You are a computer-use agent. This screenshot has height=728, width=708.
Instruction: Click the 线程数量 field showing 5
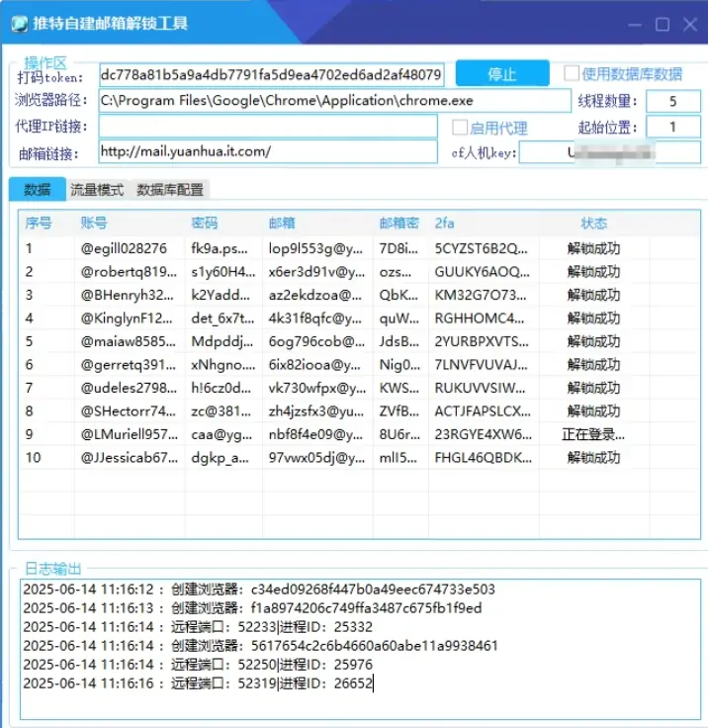[x=672, y=101]
